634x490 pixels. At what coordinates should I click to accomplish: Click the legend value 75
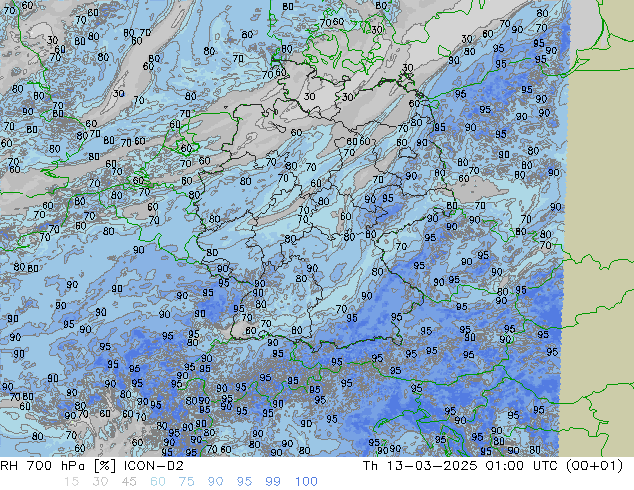coord(186,482)
